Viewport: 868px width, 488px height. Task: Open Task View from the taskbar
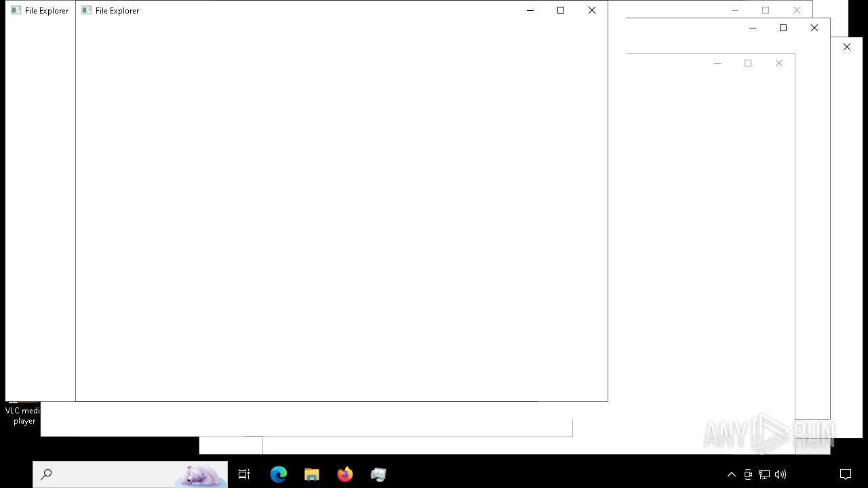(244, 474)
